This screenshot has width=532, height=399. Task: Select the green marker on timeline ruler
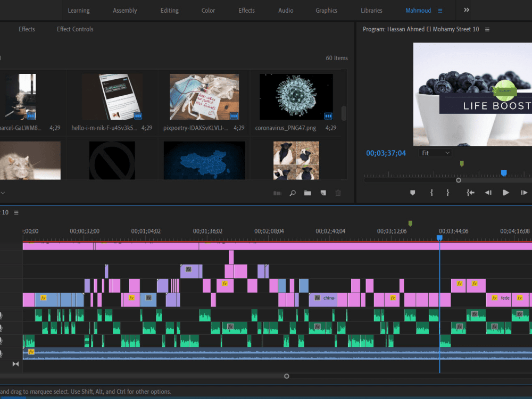[410, 223]
